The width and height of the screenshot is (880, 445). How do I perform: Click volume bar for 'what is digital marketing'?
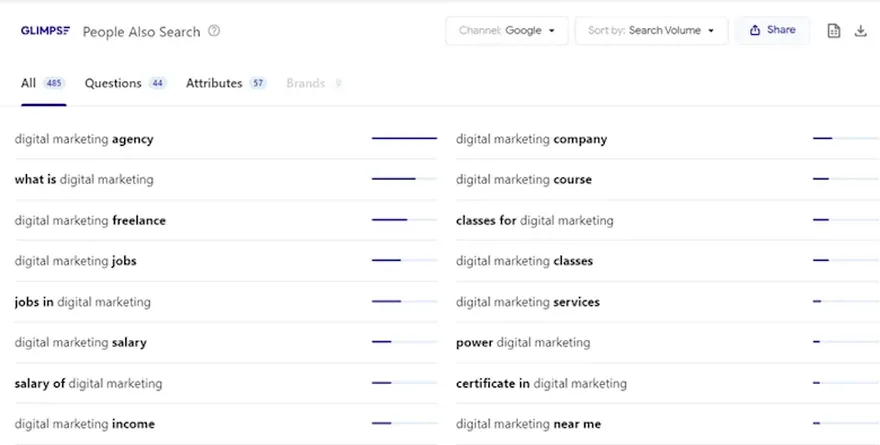pos(404,179)
